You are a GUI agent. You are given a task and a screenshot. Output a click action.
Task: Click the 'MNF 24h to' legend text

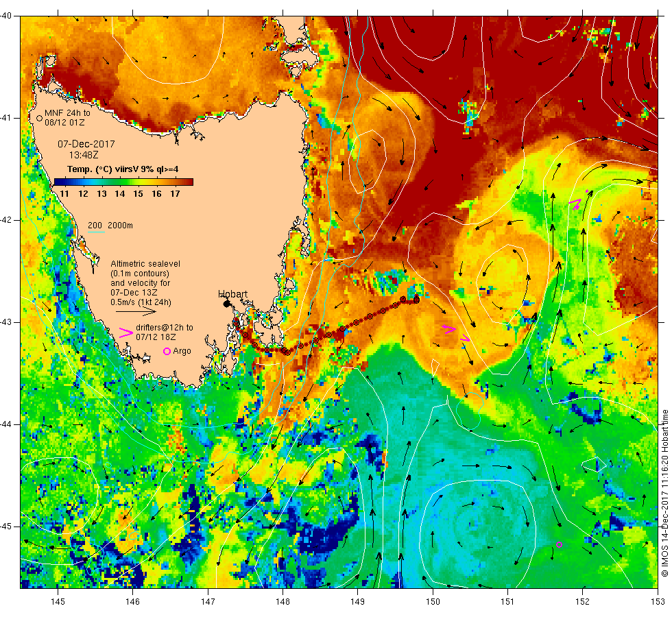click(67, 113)
